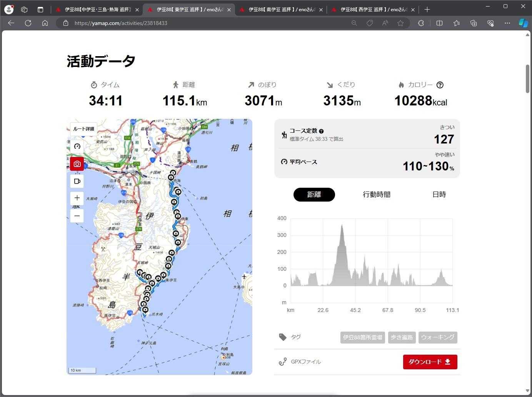Screen dimensions: 532x397
Task: Switch chart to 行動時間
Action: click(376, 195)
